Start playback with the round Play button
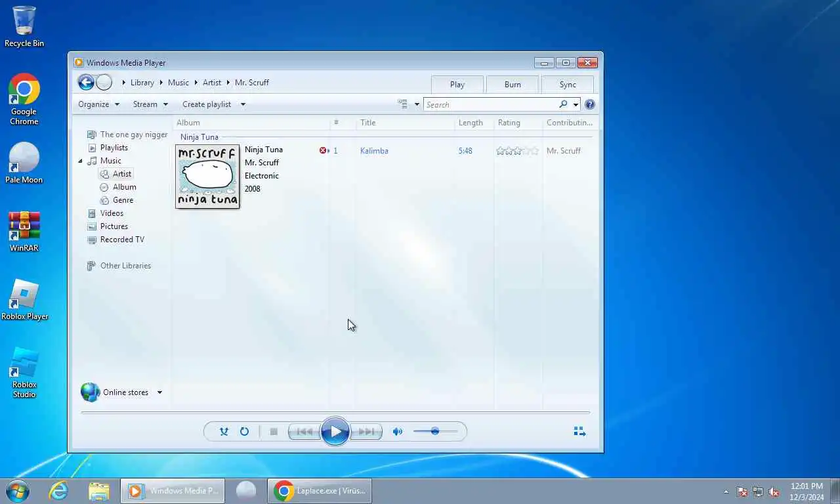840x504 pixels. point(335,431)
